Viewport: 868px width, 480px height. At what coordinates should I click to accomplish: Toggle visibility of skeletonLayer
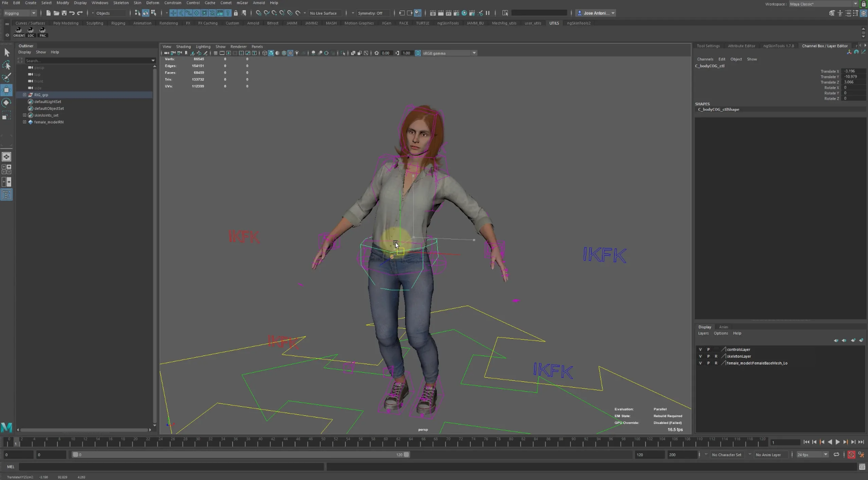coord(700,356)
